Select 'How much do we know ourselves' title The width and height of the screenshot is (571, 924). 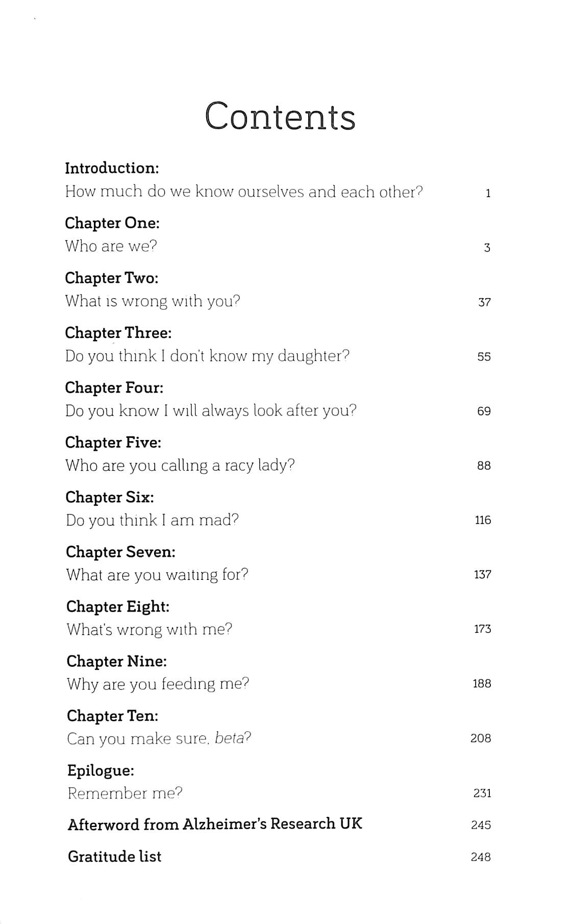244,192
